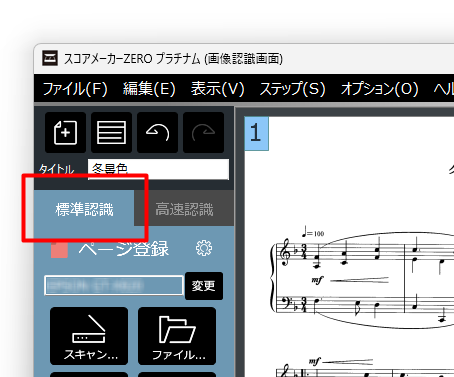Open the staff lines list view icon
The image size is (454, 377).
[111, 133]
